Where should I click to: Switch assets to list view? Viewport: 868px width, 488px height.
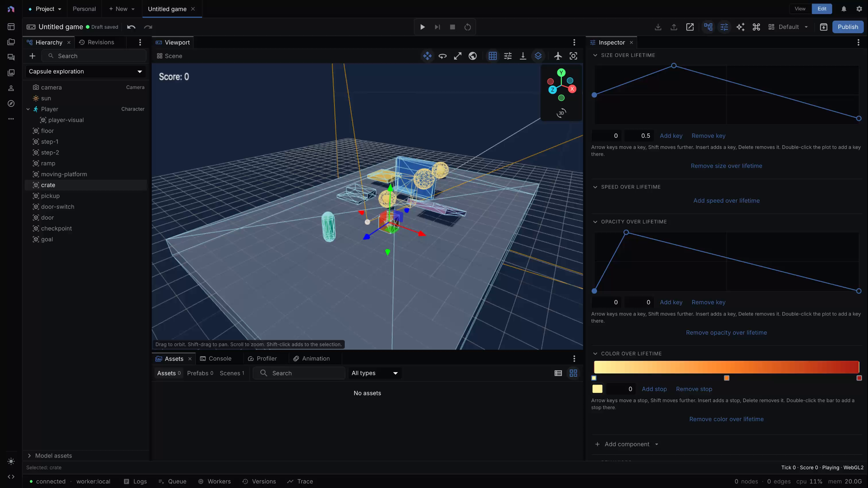(558, 373)
